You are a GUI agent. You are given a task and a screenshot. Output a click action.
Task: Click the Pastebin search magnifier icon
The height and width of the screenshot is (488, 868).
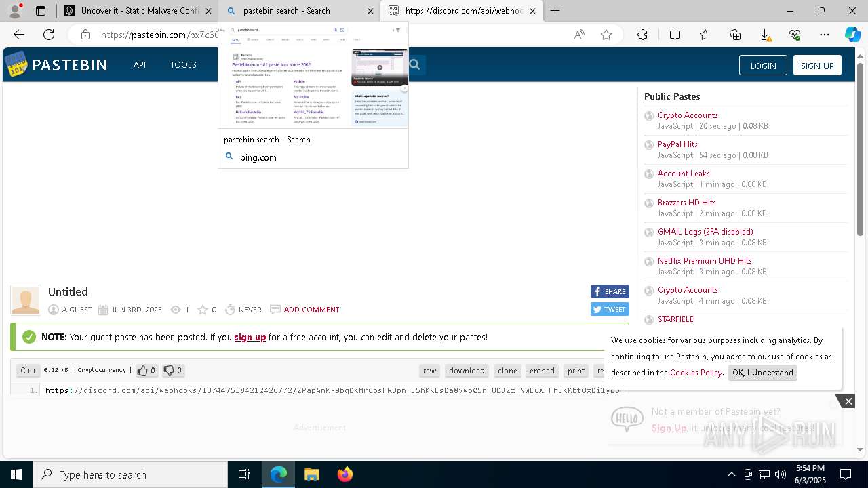414,64
